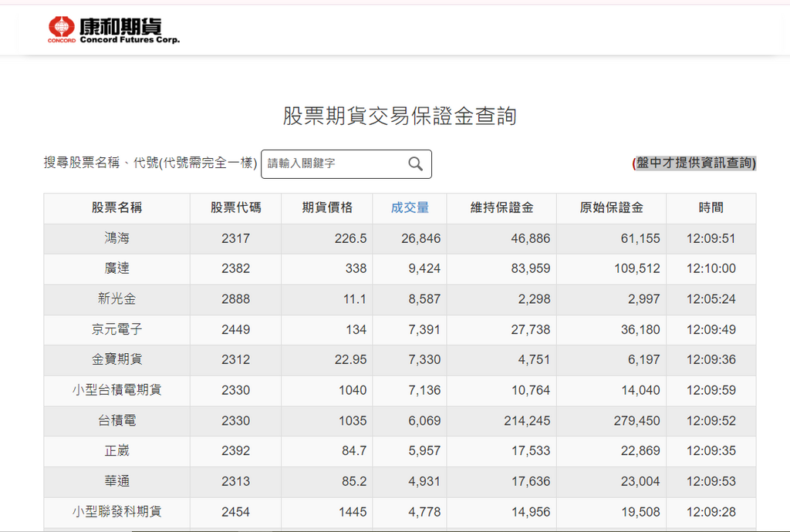This screenshot has width=790, height=532.
Task: Click initial margin 109,512
Action: point(637,268)
